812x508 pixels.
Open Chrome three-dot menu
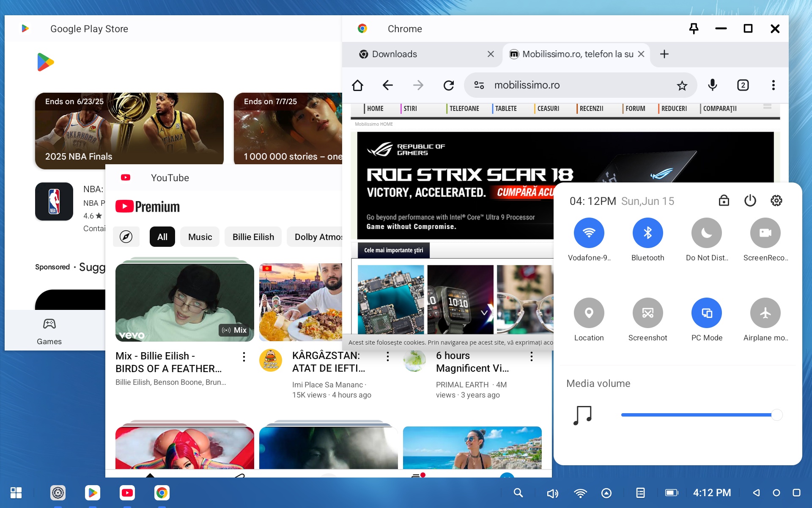pyautogui.click(x=773, y=85)
